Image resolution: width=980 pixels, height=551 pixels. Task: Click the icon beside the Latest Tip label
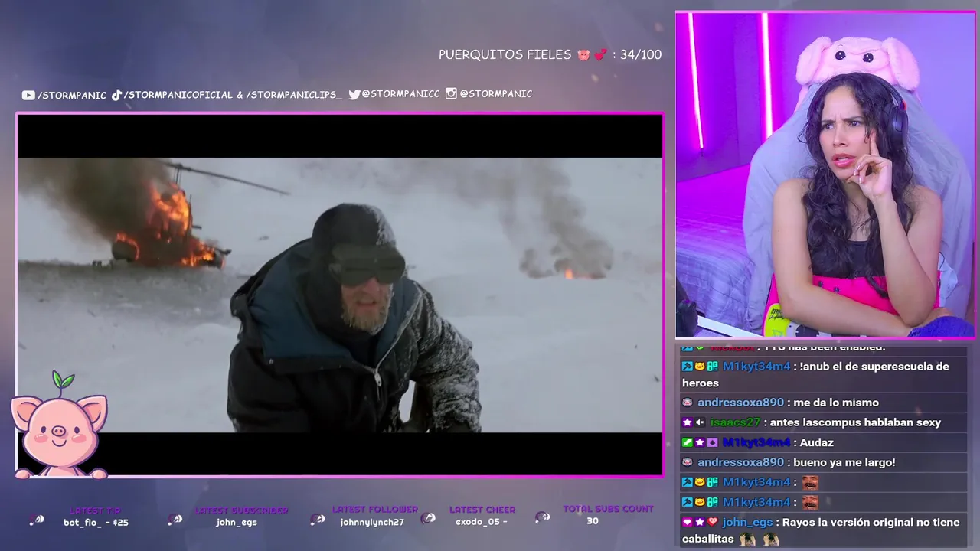pyautogui.click(x=37, y=520)
